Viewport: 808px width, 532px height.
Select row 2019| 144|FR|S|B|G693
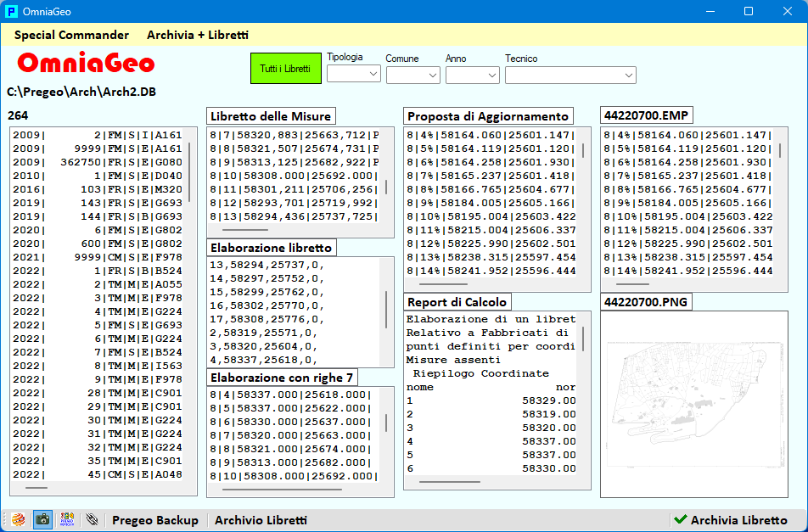pos(98,216)
